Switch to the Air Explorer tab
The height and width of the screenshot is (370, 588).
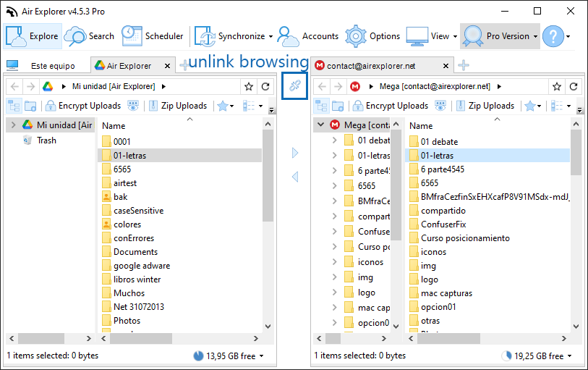tap(129, 66)
